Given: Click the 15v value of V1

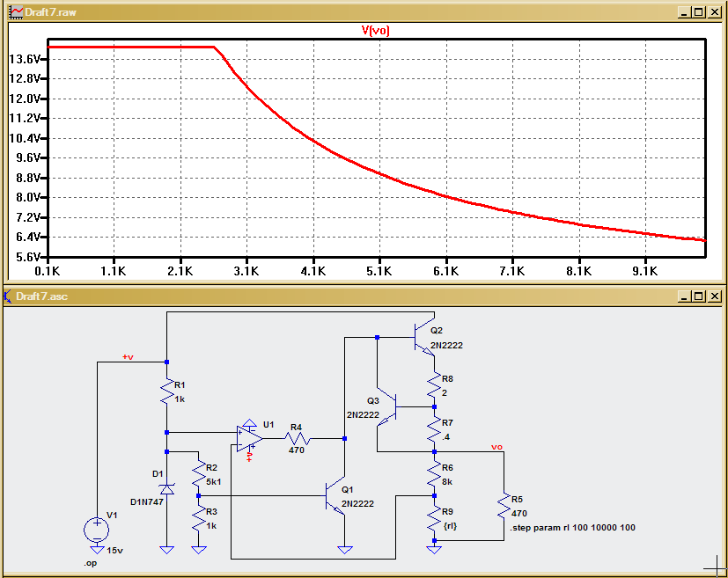Looking at the screenshot, I should click(114, 550).
